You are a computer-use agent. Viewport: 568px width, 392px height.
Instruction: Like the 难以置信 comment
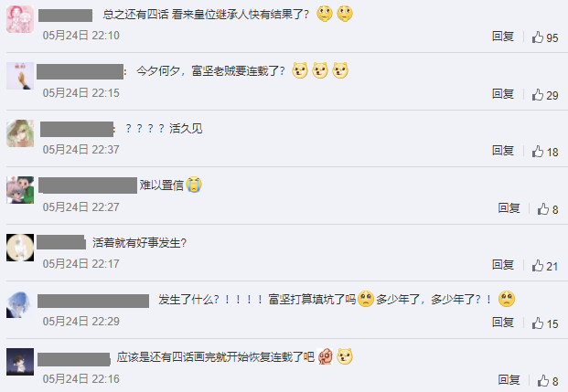click(547, 209)
